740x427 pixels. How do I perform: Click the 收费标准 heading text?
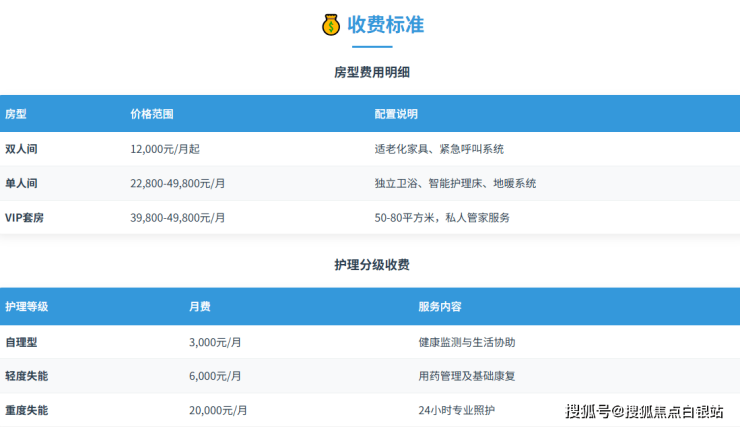coord(385,24)
